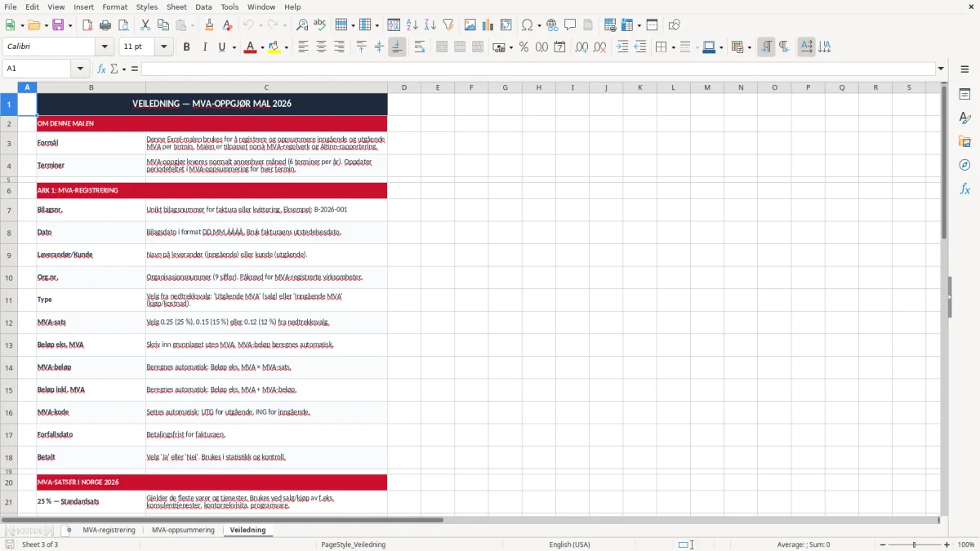Open the font color dropdown arrow
Viewport: 980px width, 551px height.
262,47
